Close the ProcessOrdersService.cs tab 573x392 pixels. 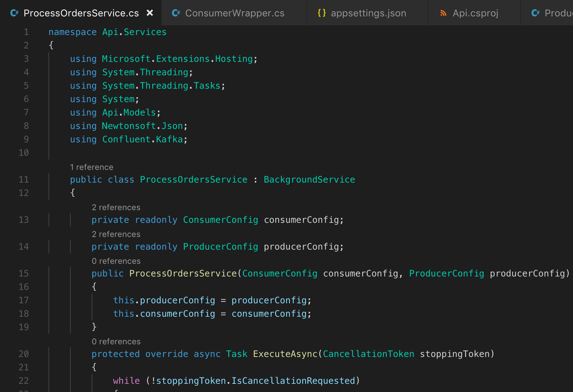pyautogui.click(x=150, y=13)
